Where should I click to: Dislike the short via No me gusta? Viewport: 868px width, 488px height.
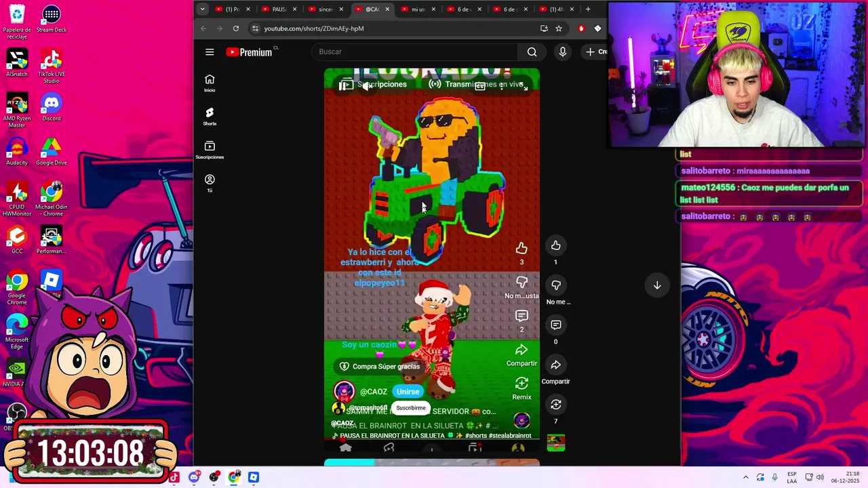[x=555, y=285]
